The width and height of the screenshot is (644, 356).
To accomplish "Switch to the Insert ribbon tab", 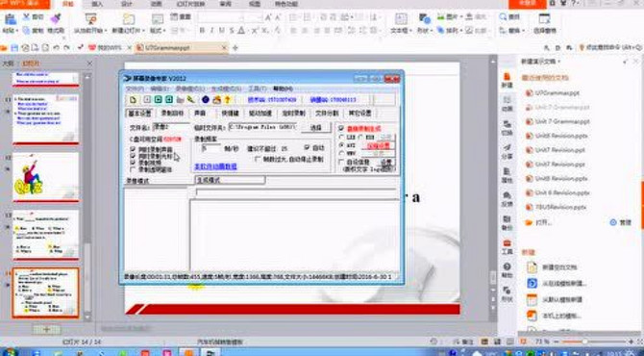I will tap(97, 4).
